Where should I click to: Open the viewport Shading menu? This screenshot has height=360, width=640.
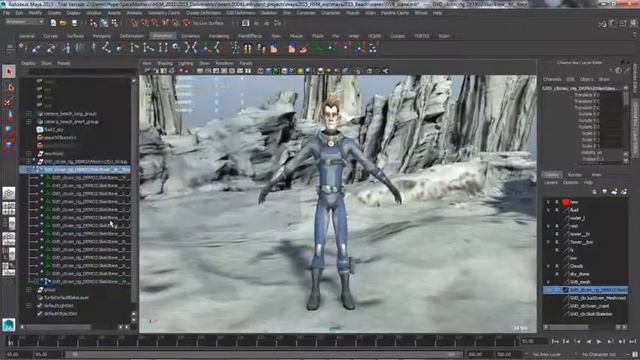164,63
